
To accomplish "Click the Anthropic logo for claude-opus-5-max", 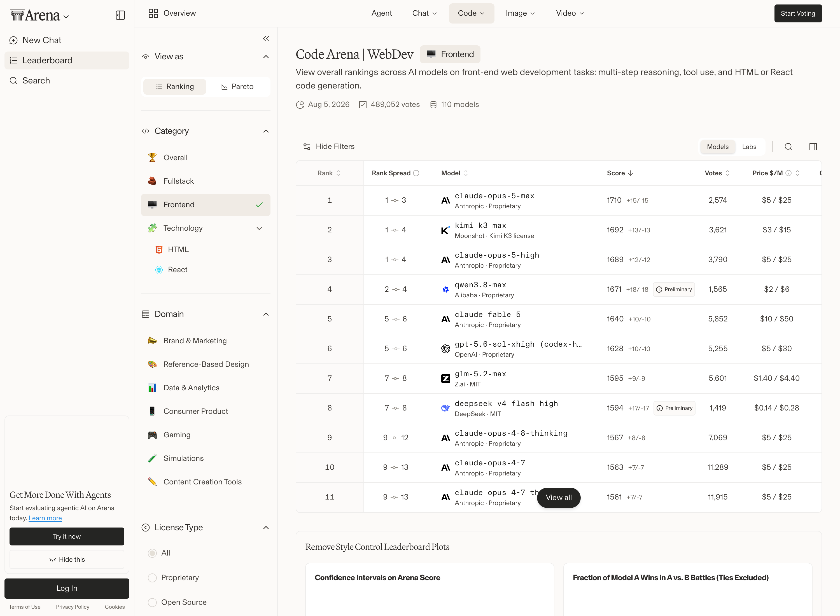I will point(445,200).
